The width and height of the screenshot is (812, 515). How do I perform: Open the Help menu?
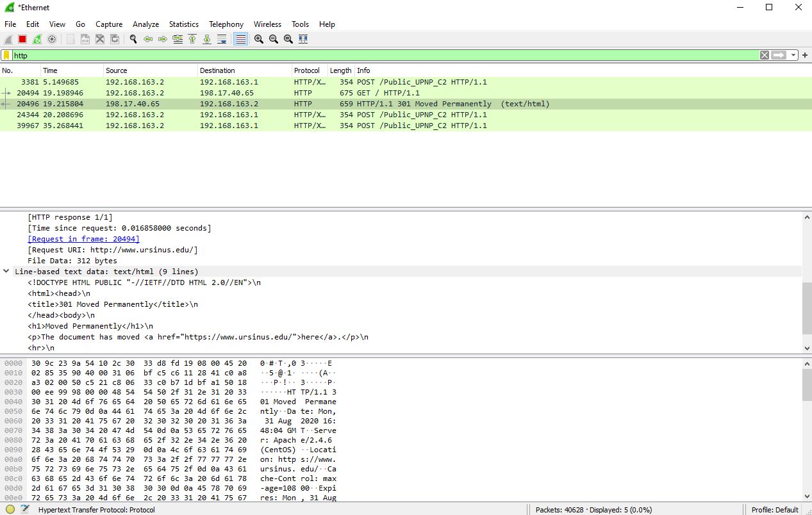[327, 24]
